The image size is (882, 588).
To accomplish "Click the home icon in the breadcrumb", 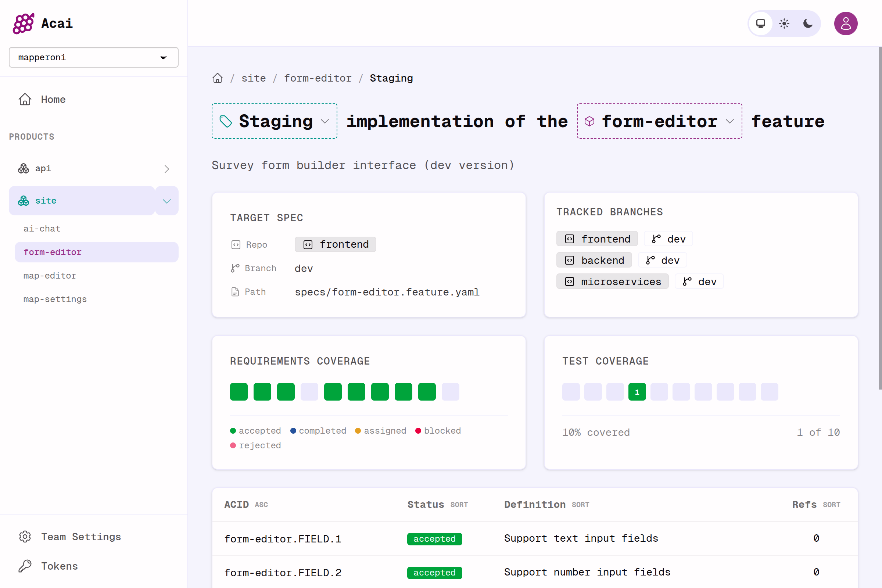I will pyautogui.click(x=218, y=78).
